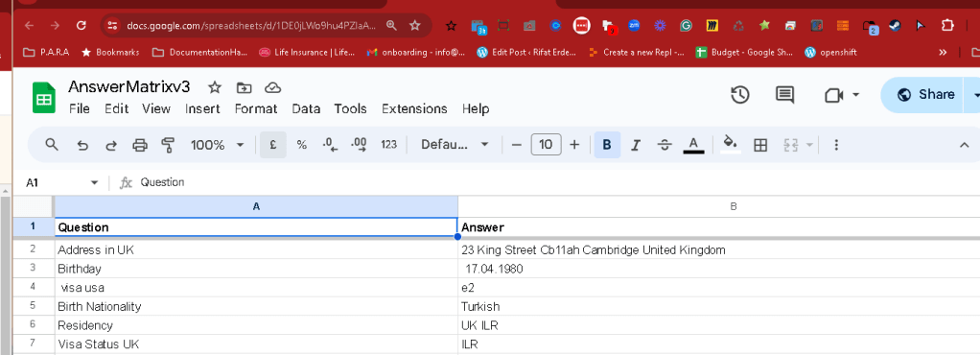Screen dimensions: 980x355
Task: Star the AnswerMatrixv3 document
Action: tap(215, 87)
